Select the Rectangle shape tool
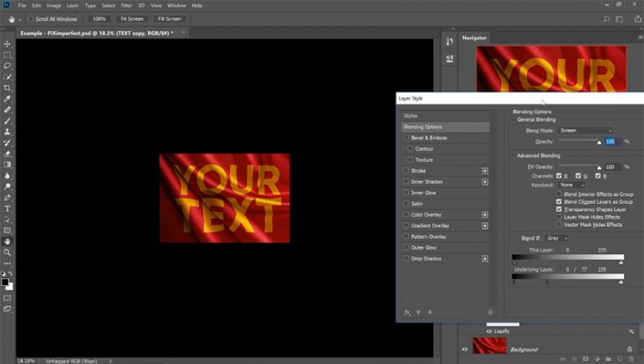 [7, 230]
